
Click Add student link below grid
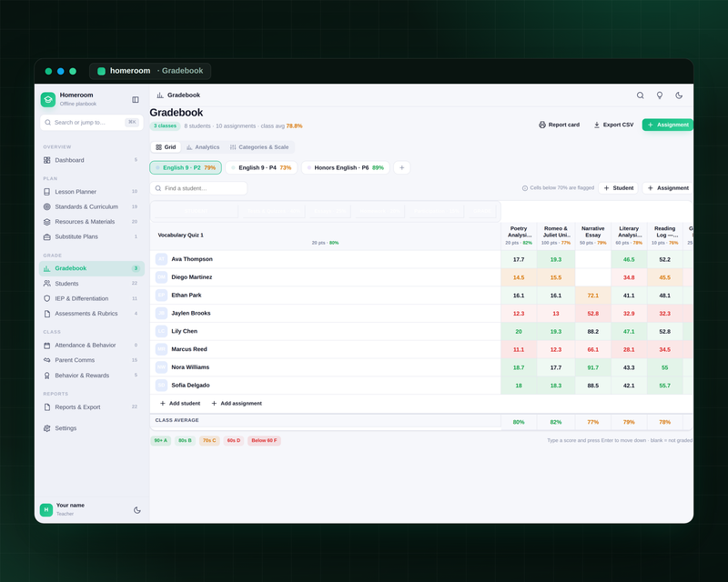(x=180, y=404)
